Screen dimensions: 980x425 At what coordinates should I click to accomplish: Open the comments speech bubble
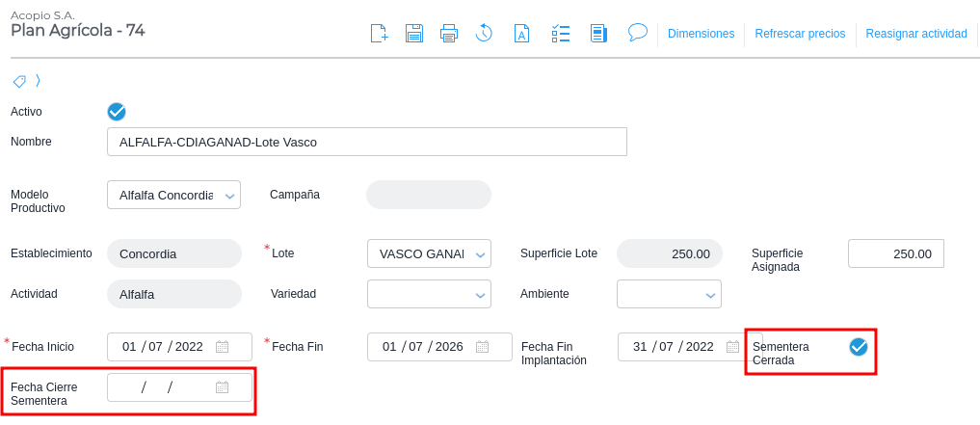click(x=637, y=32)
